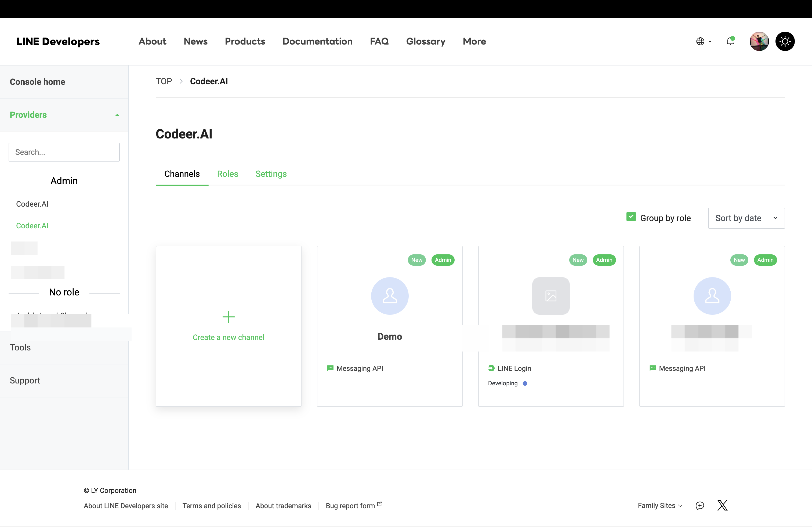Click the plus icon to create a channel

pos(228,317)
